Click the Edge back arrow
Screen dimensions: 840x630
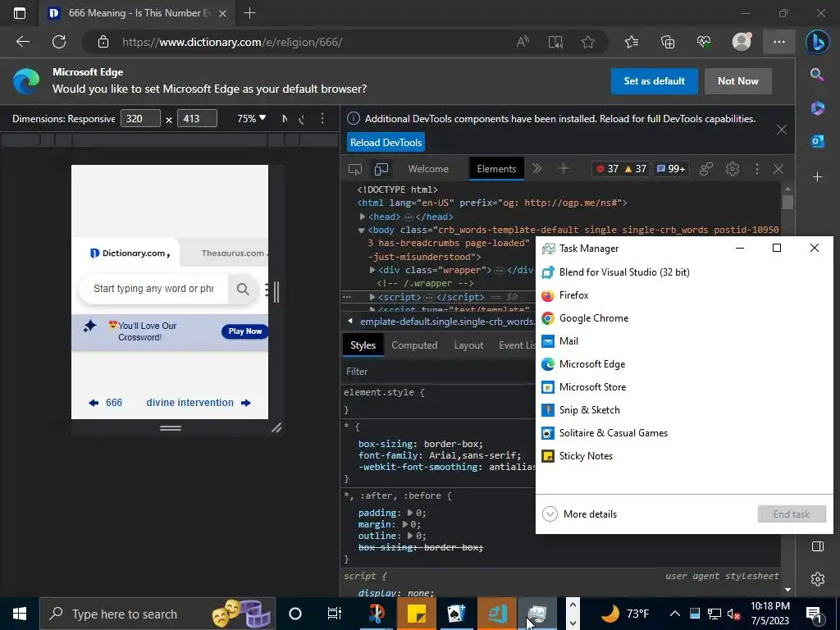point(22,42)
